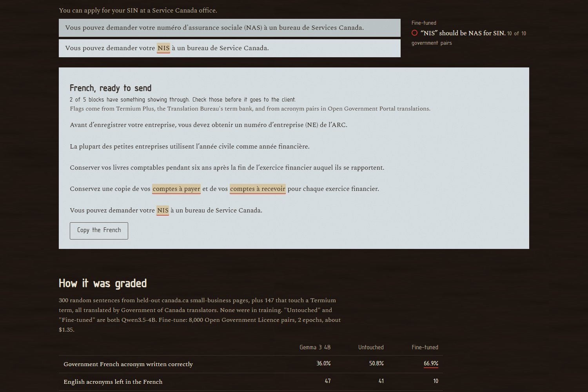Click the How it was graded heading
Image resolution: width=588 pixels, height=392 pixels.
103,283
